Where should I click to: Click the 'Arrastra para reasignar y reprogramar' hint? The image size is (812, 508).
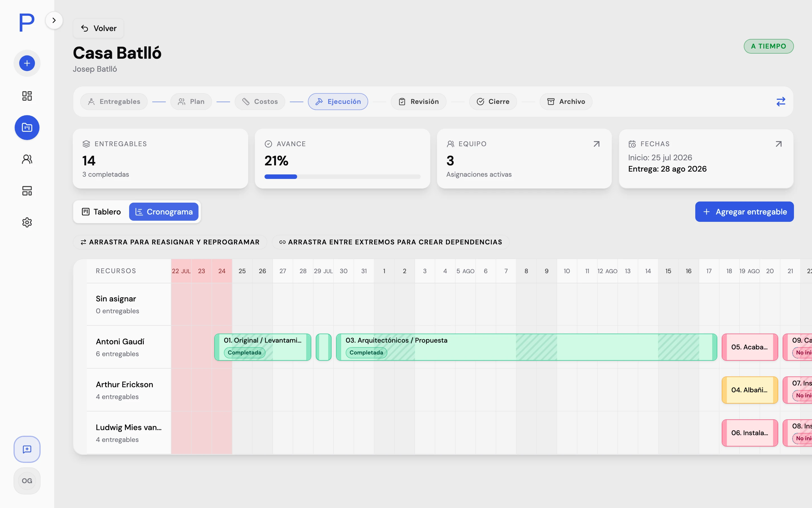(x=170, y=242)
